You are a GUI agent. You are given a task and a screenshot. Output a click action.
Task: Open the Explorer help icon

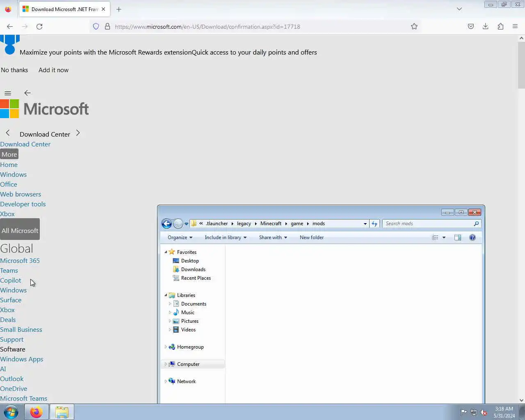point(472,237)
